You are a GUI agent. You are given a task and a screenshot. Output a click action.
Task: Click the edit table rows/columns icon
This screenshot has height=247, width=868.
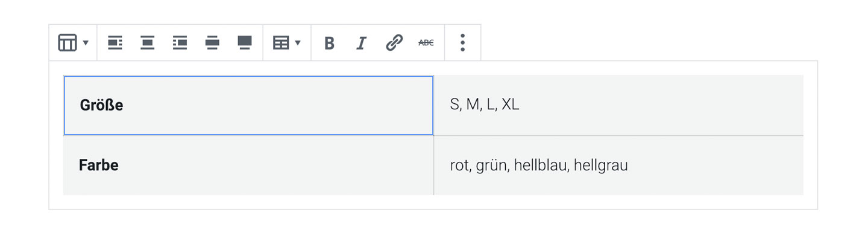281,43
